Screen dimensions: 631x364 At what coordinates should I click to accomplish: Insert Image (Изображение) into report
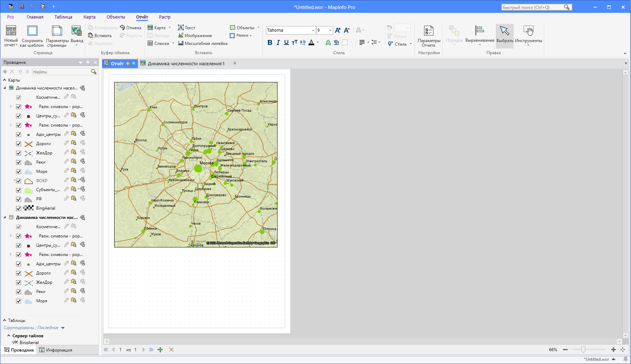point(195,36)
